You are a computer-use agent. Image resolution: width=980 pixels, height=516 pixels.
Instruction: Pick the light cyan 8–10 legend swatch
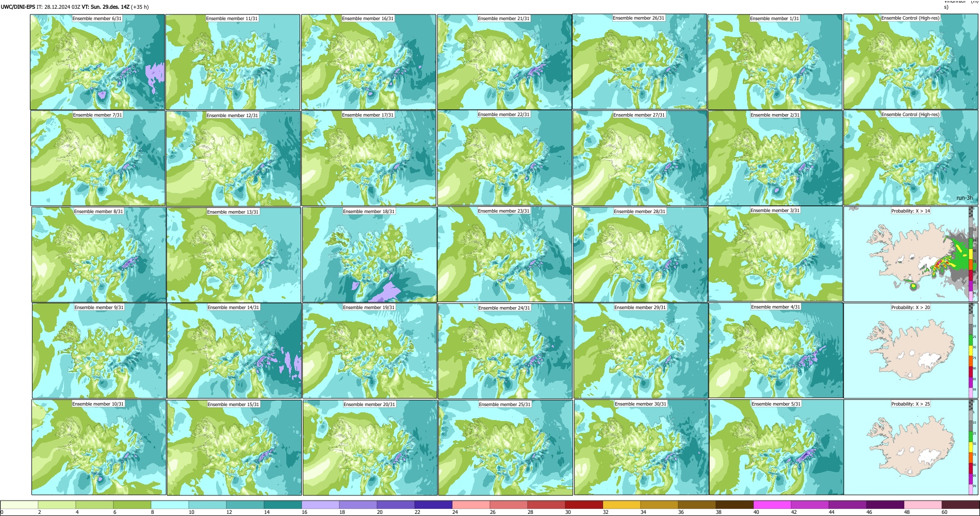pyautogui.click(x=170, y=505)
